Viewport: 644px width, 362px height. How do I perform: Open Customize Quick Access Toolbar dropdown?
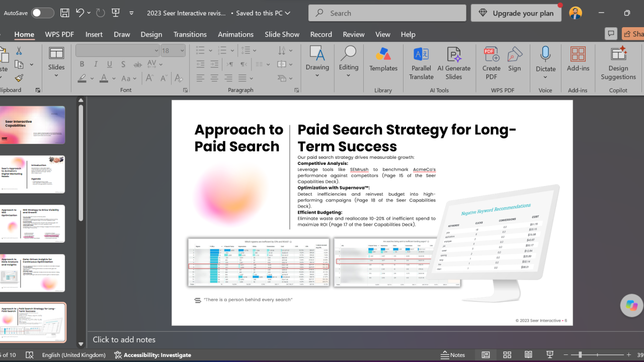[x=131, y=13]
